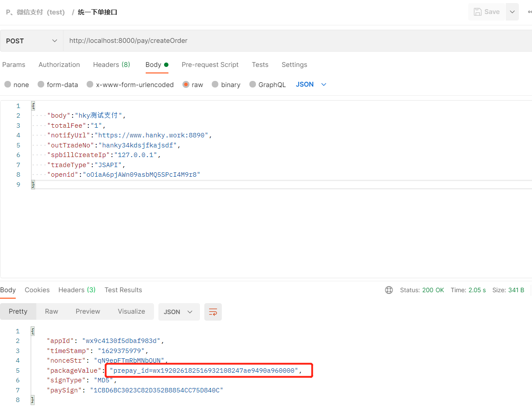Screen dimensions: 532x416
Task: Collapse the JSON object on line 1
Action: click(33, 106)
